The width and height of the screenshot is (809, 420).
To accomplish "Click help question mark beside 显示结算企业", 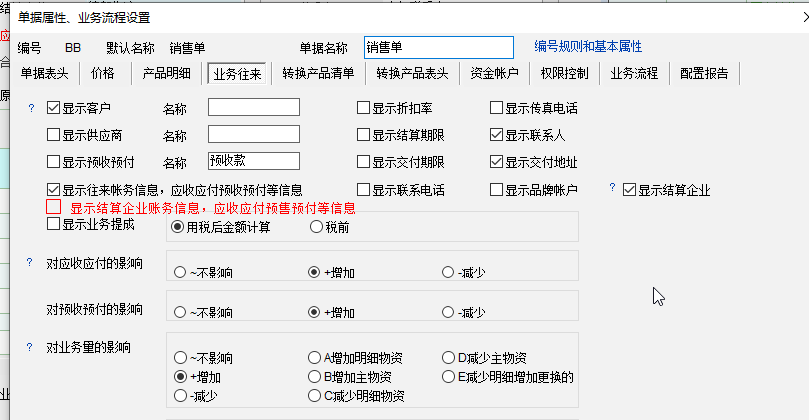I will (612, 188).
